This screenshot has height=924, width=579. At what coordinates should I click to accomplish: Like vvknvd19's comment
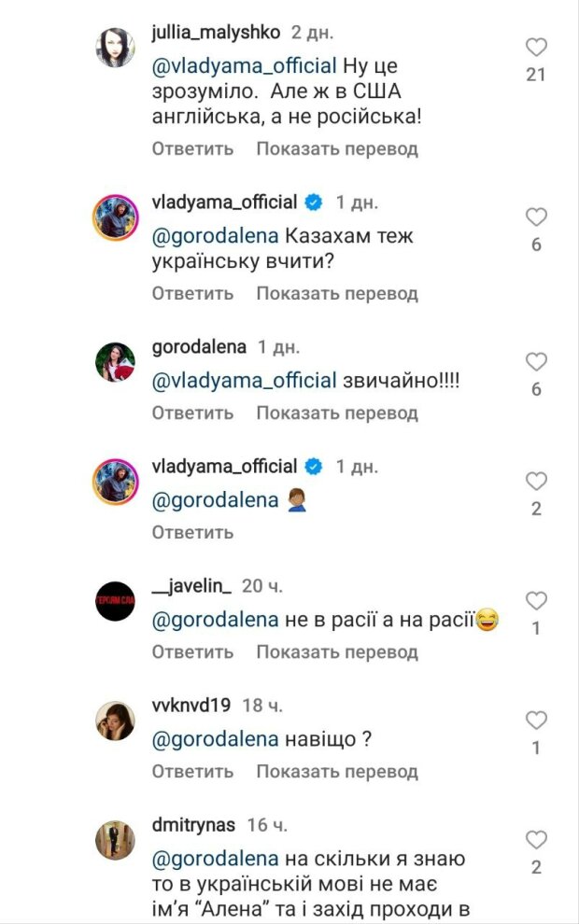pyautogui.click(x=535, y=721)
